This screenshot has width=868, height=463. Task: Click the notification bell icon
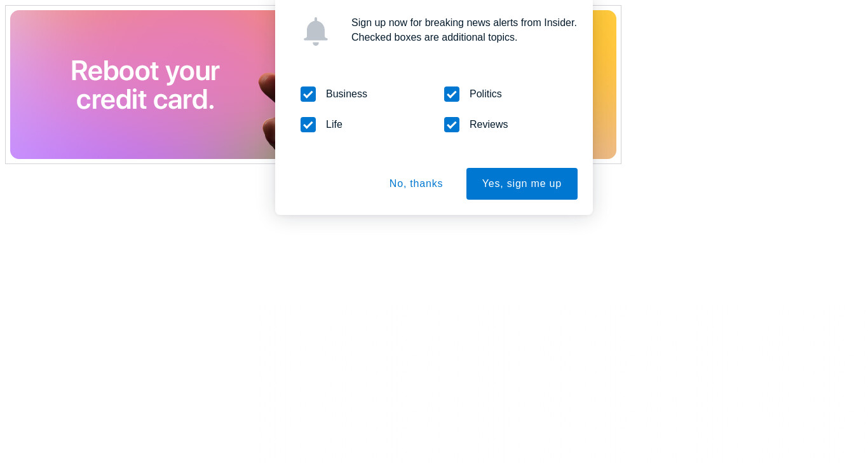tap(316, 31)
